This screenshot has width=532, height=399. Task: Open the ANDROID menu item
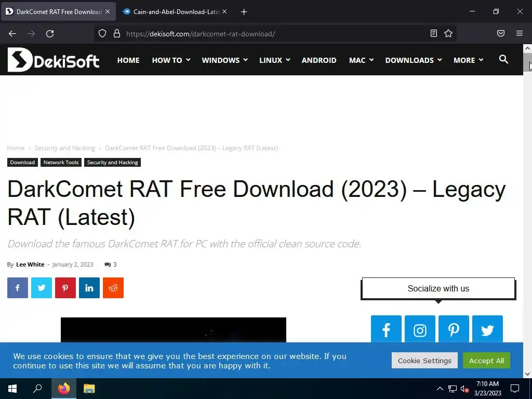(319, 60)
